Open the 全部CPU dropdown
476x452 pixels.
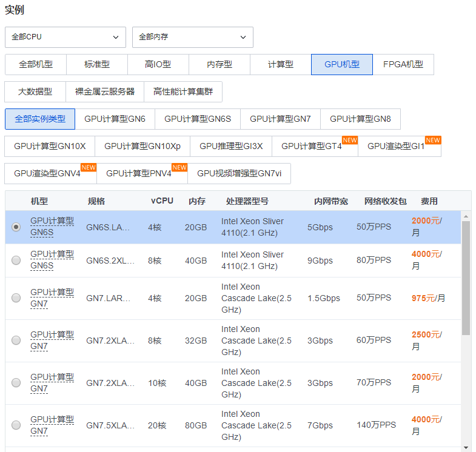click(x=65, y=37)
